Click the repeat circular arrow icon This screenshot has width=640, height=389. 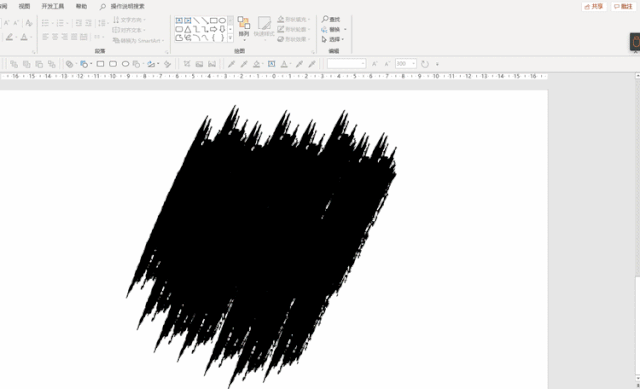tap(425, 64)
